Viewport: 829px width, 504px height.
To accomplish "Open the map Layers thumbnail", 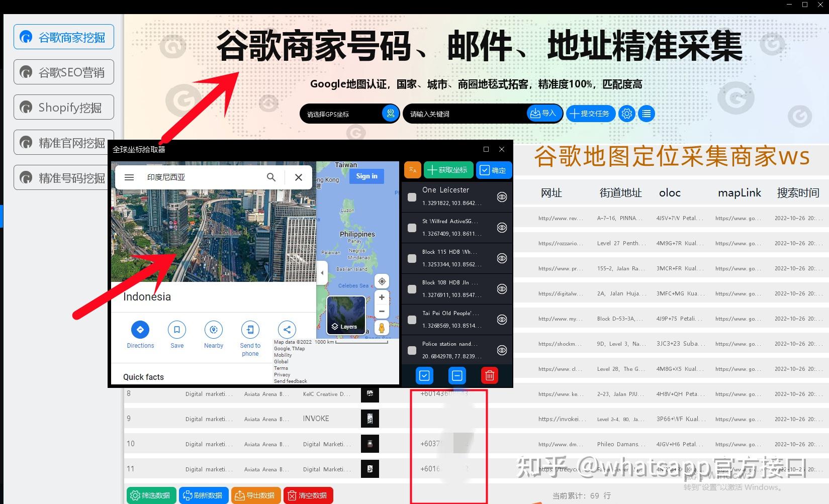I will coord(346,316).
